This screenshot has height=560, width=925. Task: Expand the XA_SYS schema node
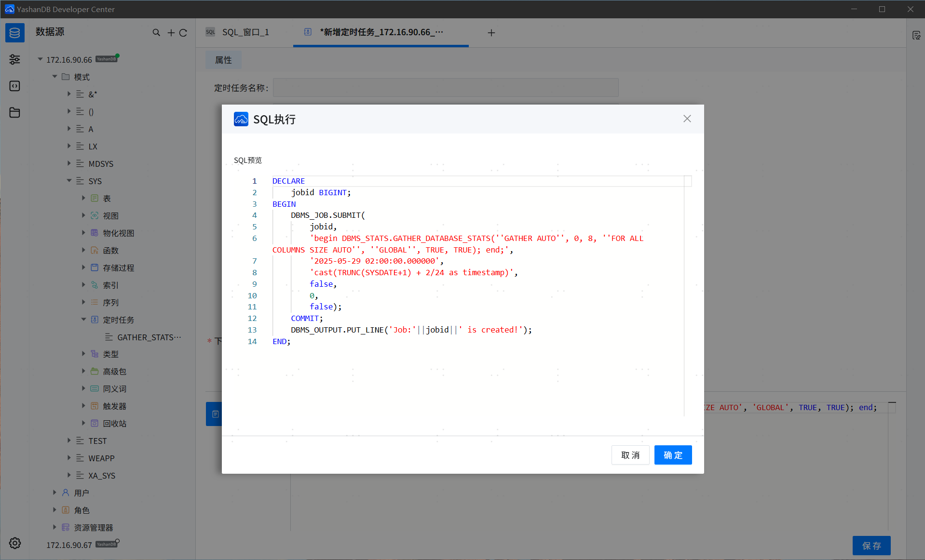(69, 475)
